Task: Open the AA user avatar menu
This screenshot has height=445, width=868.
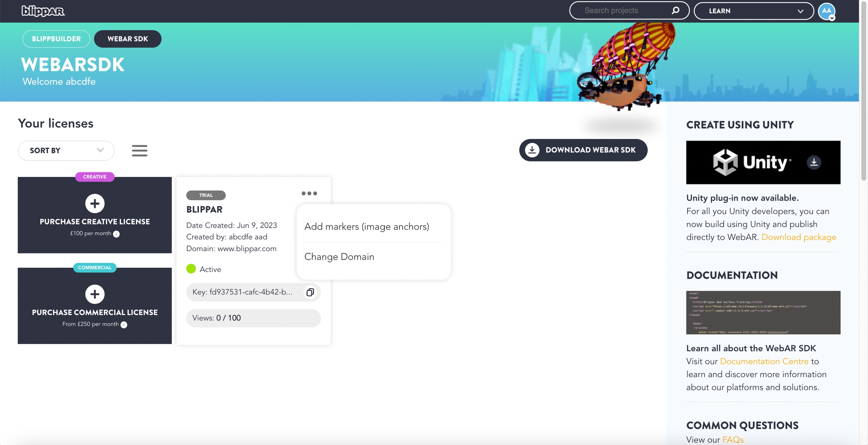Action: pyautogui.click(x=827, y=11)
